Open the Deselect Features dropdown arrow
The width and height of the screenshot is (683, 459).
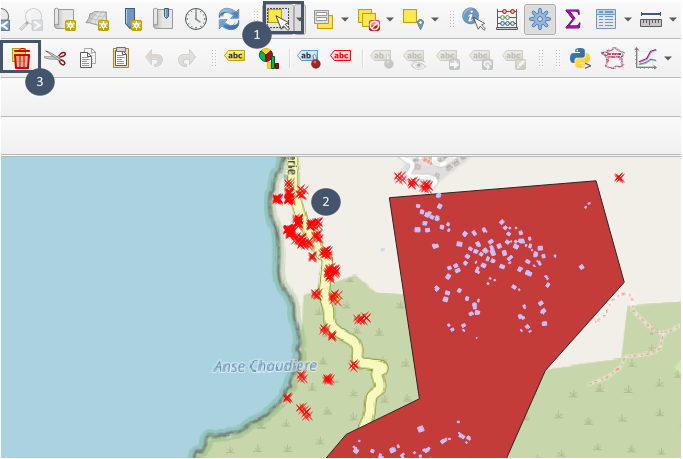pos(389,19)
